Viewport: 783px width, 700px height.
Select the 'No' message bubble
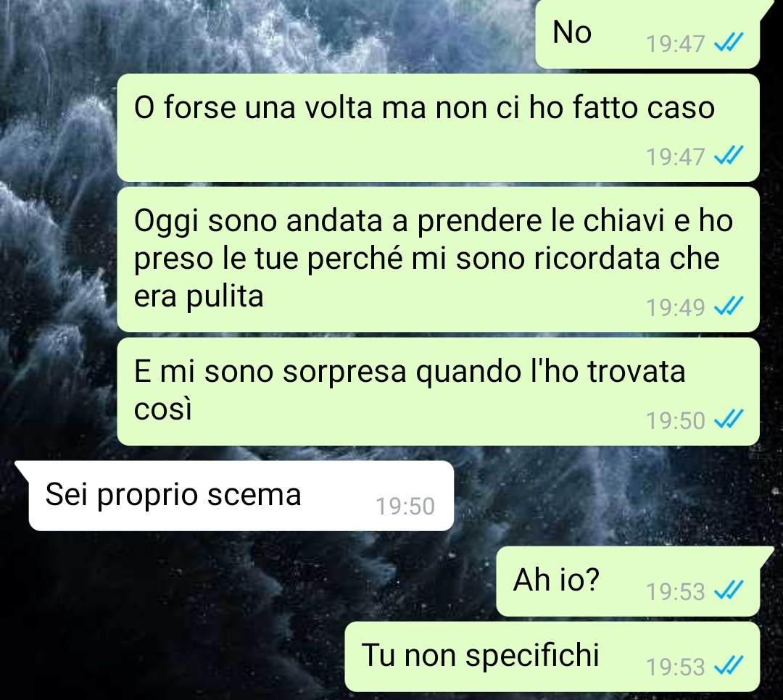tap(647, 34)
